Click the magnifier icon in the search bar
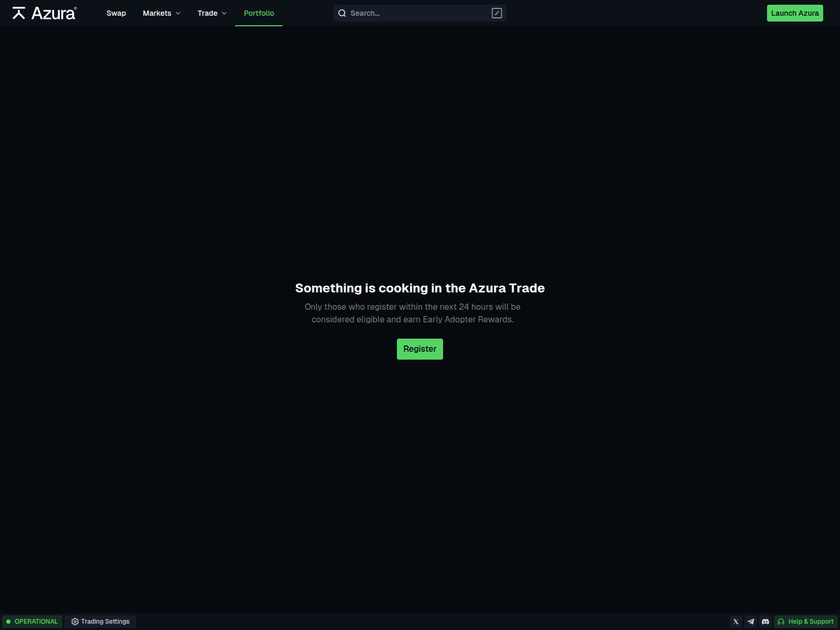This screenshot has height=630, width=840. [342, 13]
